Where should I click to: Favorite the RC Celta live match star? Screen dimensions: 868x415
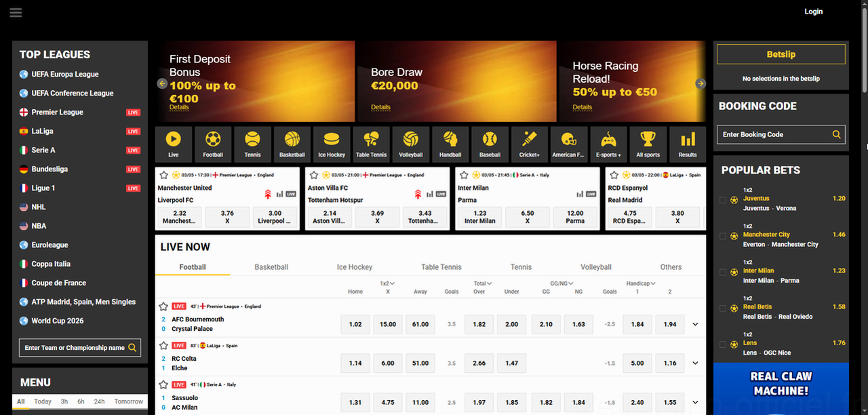click(163, 346)
